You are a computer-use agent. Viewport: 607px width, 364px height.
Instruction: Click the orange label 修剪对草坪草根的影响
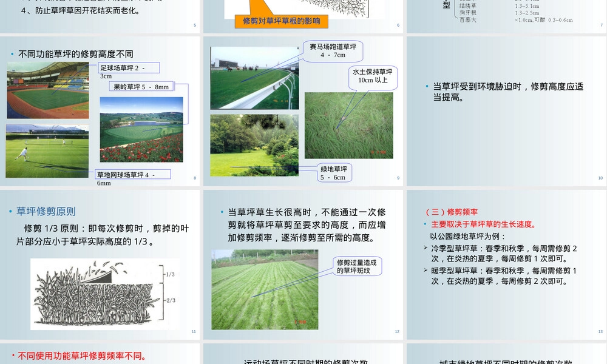(282, 21)
